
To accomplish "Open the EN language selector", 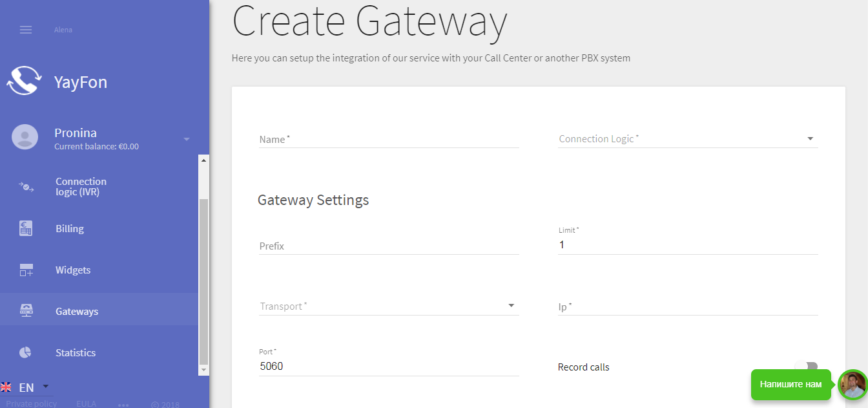I will (x=26, y=387).
